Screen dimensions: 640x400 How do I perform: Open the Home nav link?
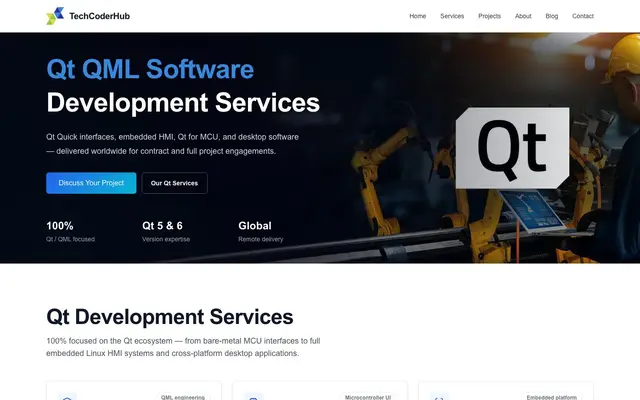coord(418,16)
